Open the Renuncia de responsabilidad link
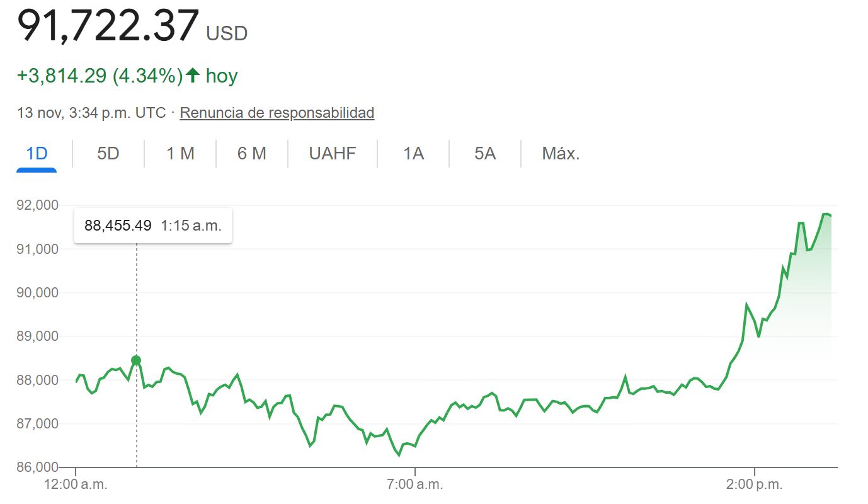This screenshot has height=504, width=868. [277, 113]
